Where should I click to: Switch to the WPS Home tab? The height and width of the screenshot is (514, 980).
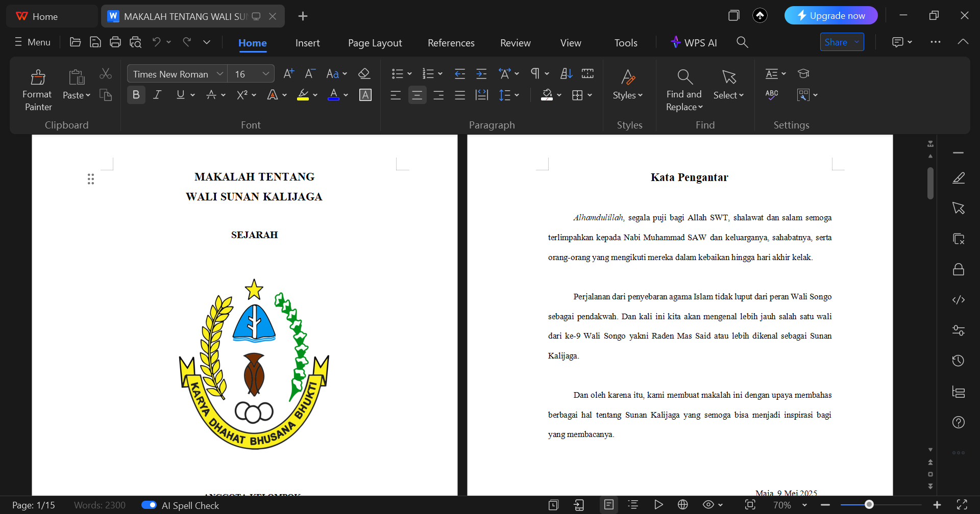(51, 16)
